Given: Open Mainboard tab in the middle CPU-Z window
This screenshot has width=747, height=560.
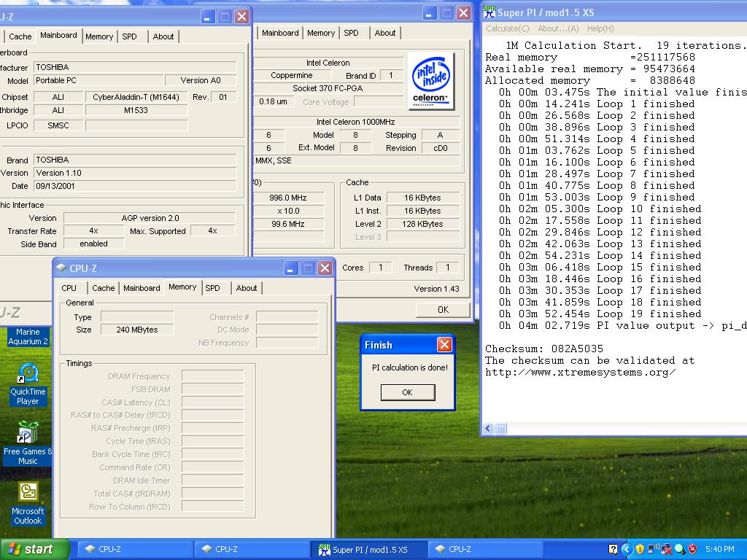Looking at the screenshot, I should pos(280,33).
